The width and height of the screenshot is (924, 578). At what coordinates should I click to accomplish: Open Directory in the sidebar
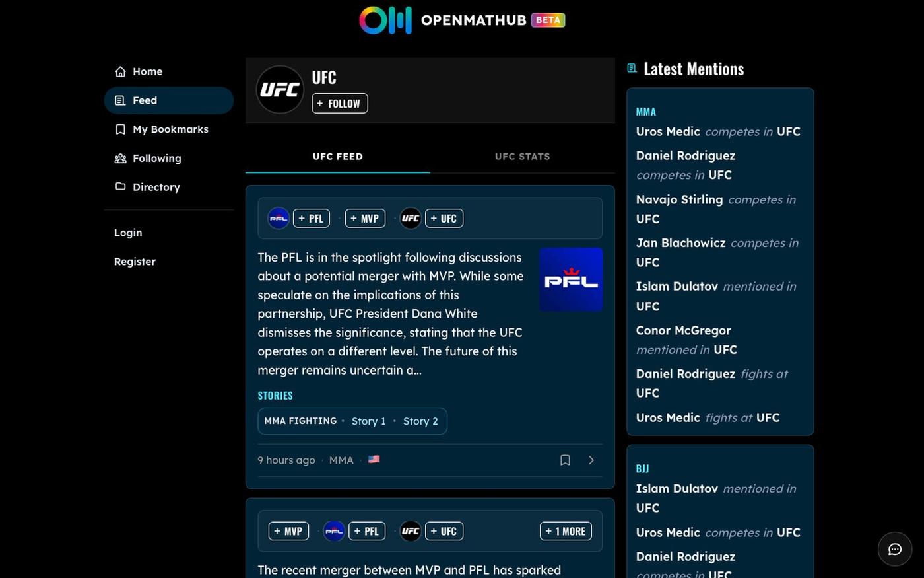click(x=169, y=187)
